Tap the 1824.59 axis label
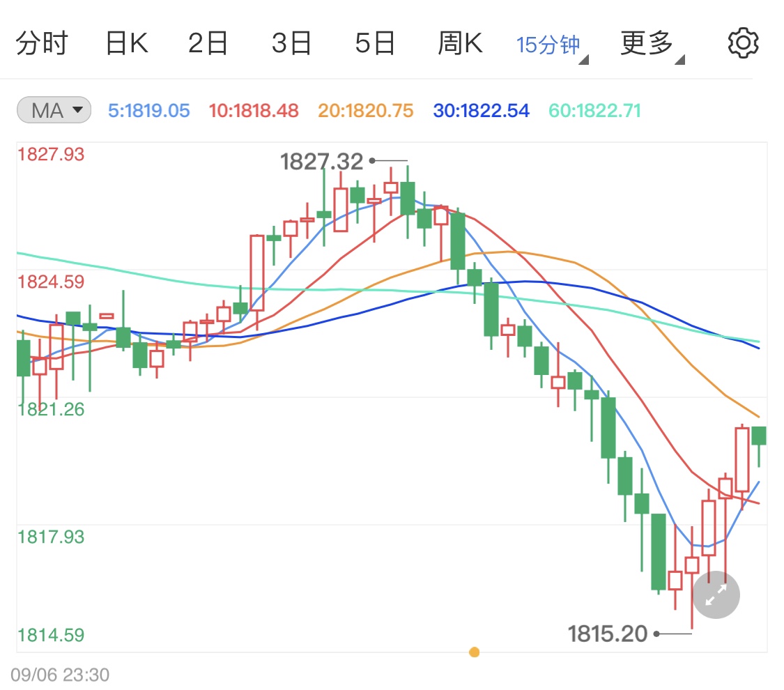 click(x=51, y=282)
